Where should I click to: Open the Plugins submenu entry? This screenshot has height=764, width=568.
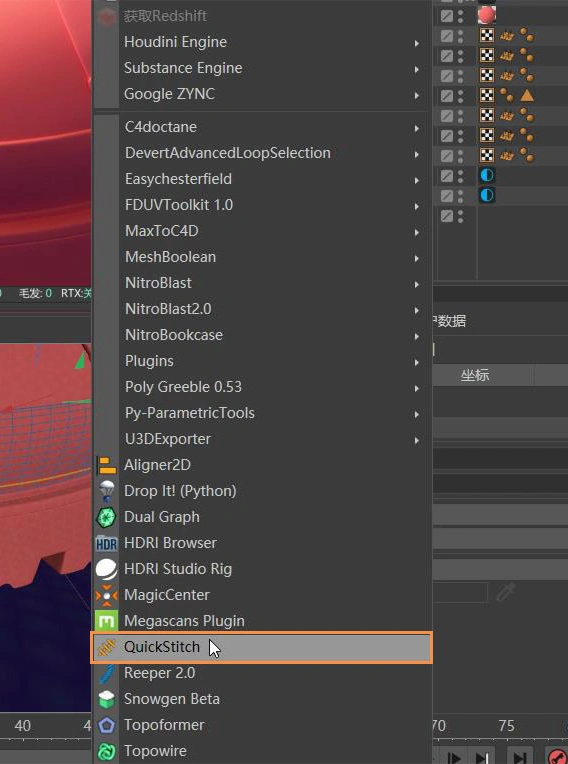262,361
